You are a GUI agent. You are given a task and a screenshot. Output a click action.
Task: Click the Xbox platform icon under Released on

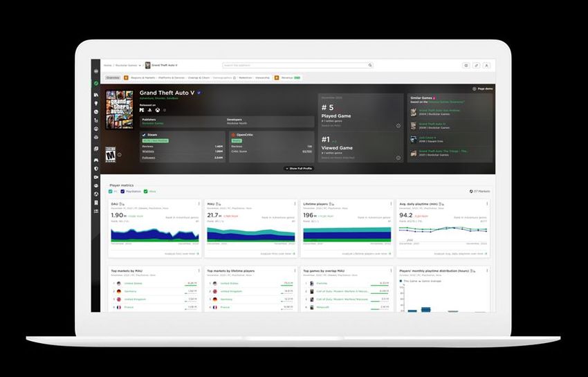coord(158,110)
